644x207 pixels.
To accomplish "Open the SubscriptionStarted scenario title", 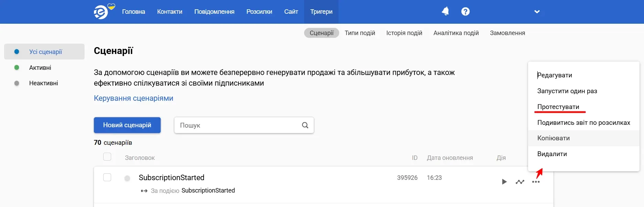I will [x=171, y=178].
